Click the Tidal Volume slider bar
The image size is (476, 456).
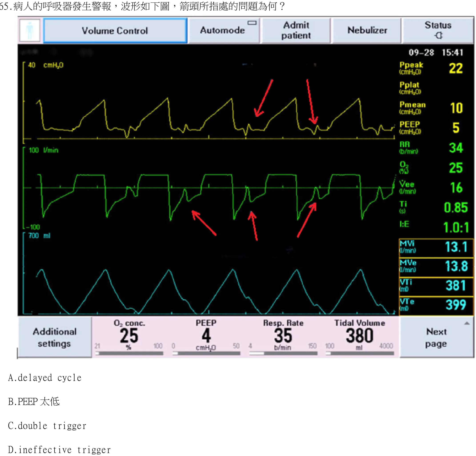click(360, 353)
